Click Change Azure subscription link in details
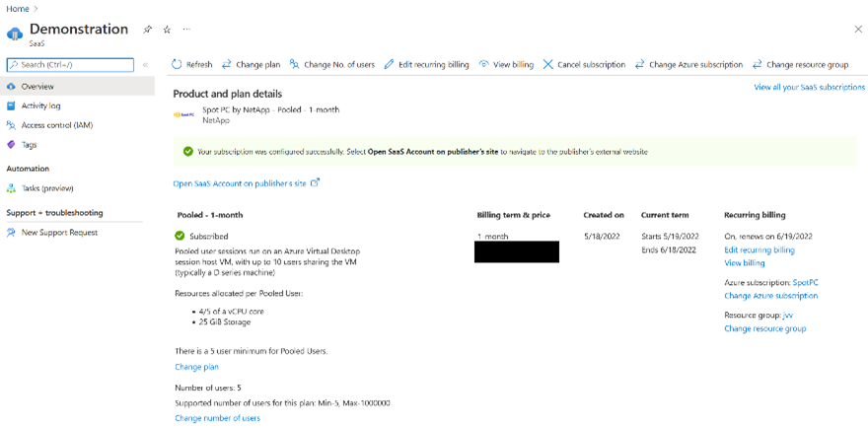Image resolution: width=868 pixels, height=428 pixels. point(771,296)
